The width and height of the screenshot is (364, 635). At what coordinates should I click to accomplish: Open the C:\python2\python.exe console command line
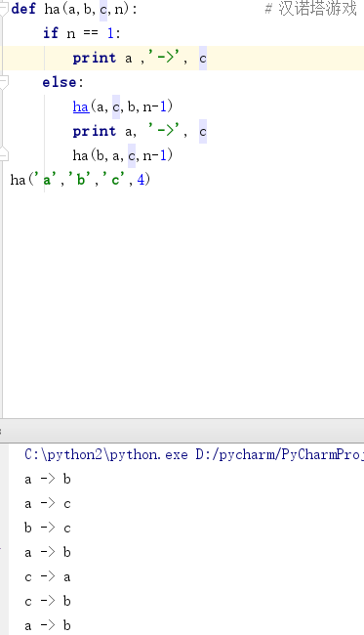point(194,455)
